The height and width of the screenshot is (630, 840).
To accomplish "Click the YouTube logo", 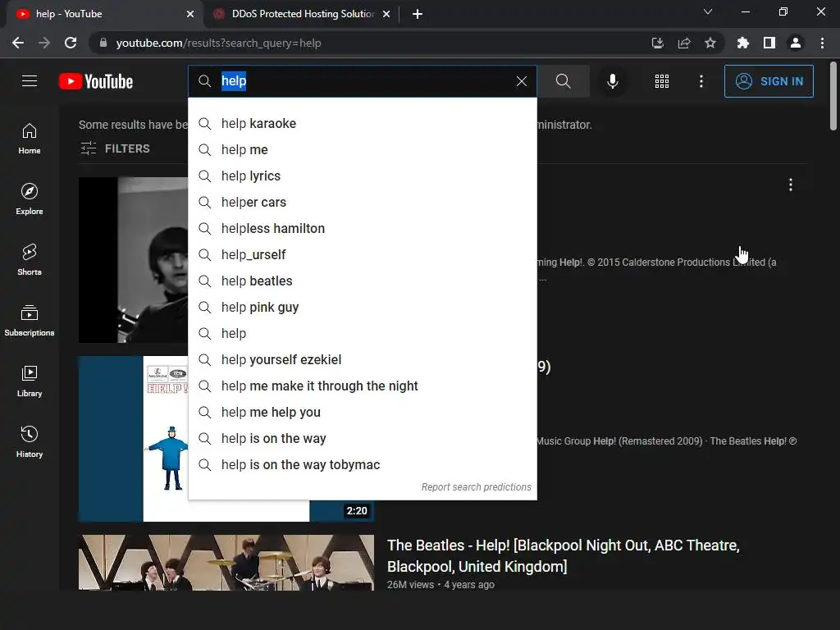I will pyautogui.click(x=96, y=81).
